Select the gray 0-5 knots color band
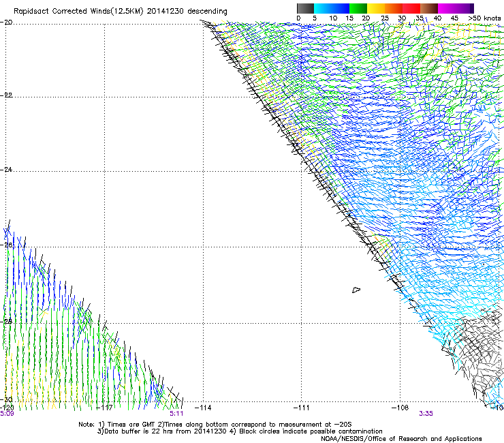Image resolution: width=504 pixels, height=443 pixels. pyautogui.click(x=305, y=8)
